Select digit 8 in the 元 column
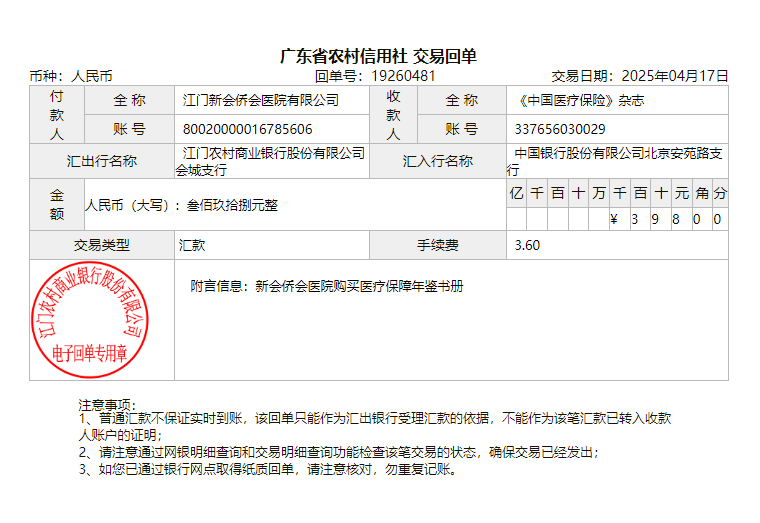 [676, 220]
